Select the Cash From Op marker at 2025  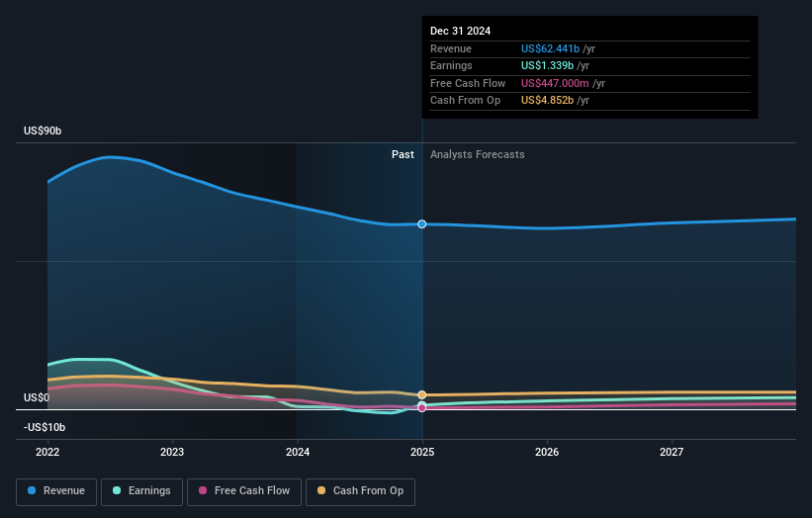[422, 394]
